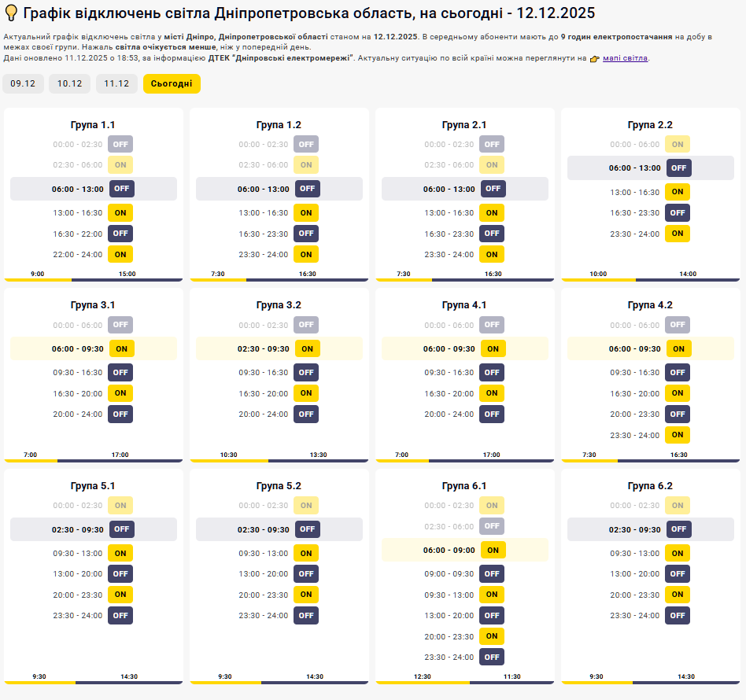This screenshot has width=746, height=700.
Task: Click the pointing hand icon before map link
Action: click(595, 58)
